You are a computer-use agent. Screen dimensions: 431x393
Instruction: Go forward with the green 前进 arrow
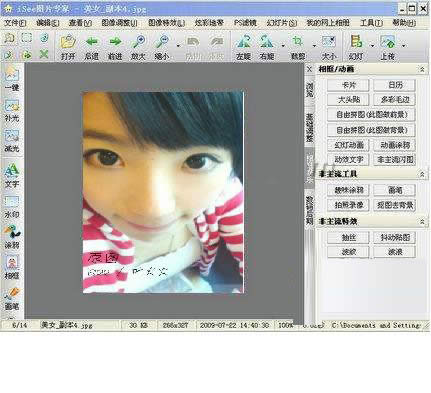(115, 42)
